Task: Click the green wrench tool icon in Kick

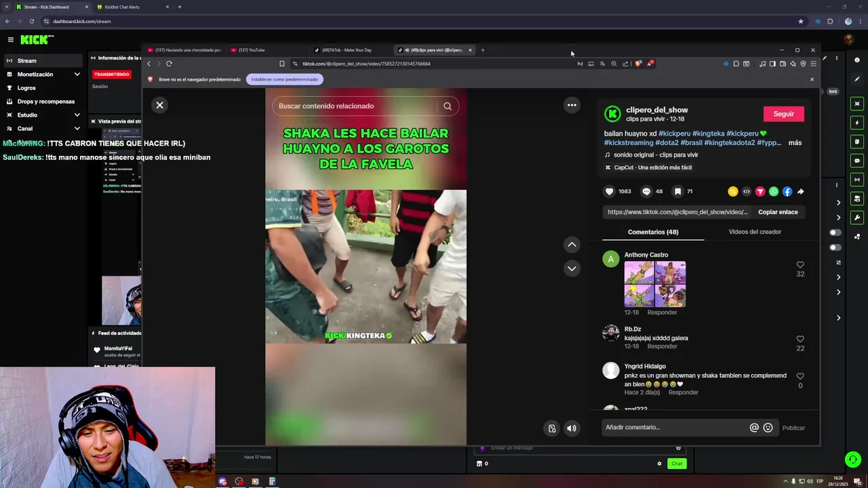Action: 857,218
